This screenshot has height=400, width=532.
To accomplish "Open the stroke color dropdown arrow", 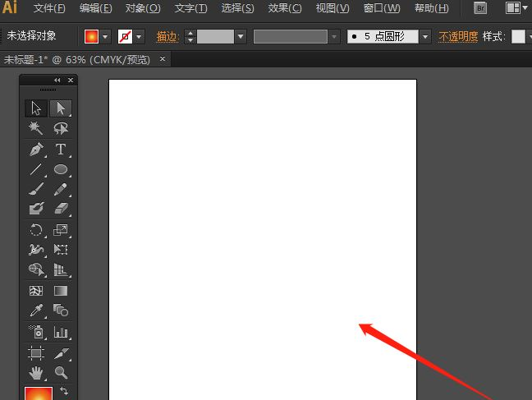I will click(x=139, y=36).
